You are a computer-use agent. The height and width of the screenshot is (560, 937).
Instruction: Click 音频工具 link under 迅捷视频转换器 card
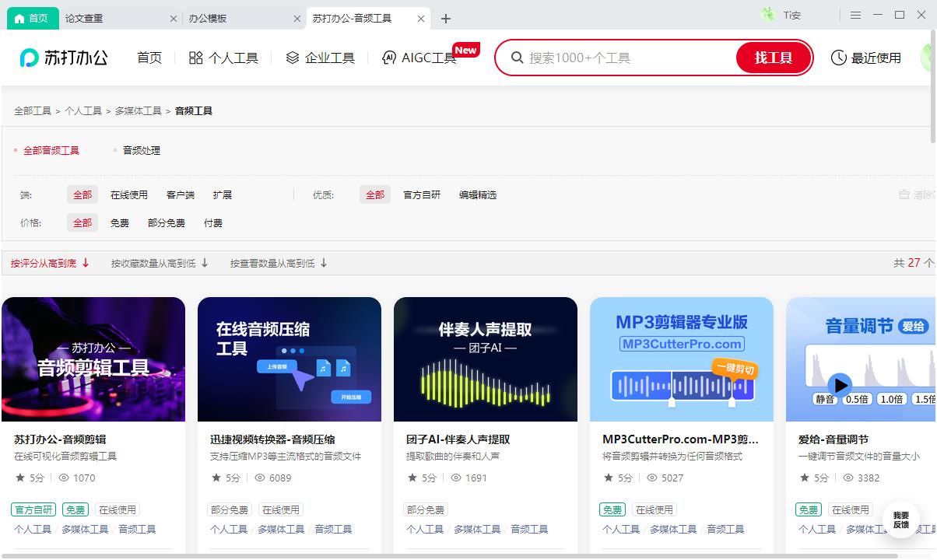pos(333,530)
